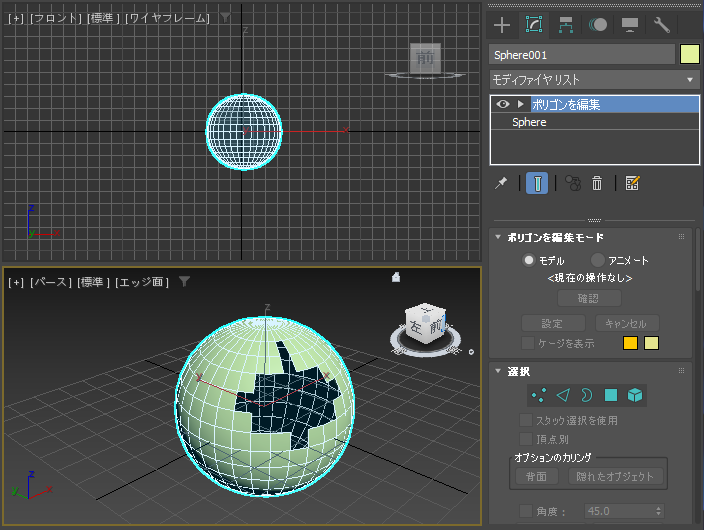Open the Configure Modifier Sets icon

coord(632,183)
